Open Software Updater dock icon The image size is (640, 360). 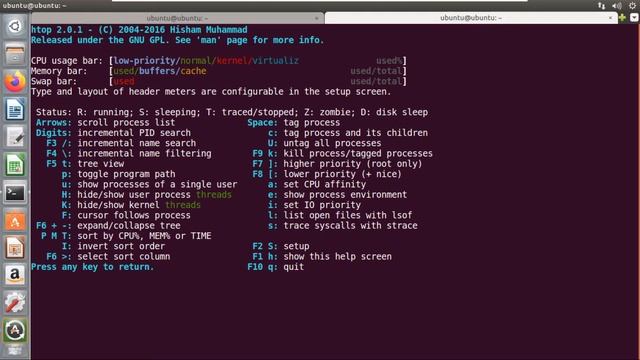click(15, 331)
